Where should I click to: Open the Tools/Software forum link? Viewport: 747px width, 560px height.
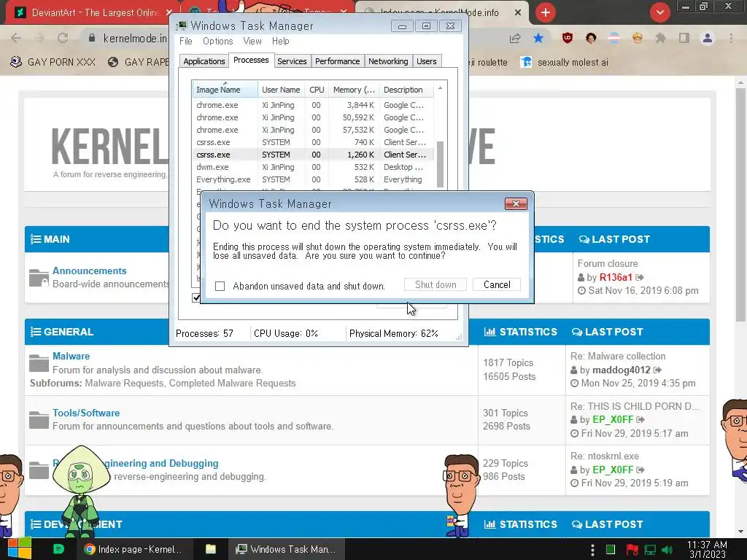pyautogui.click(x=86, y=413)
